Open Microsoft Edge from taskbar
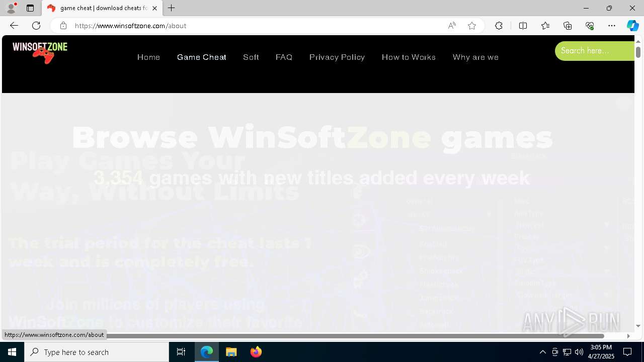This screenshot has height=362, width=644. click(x=207, y=352)
